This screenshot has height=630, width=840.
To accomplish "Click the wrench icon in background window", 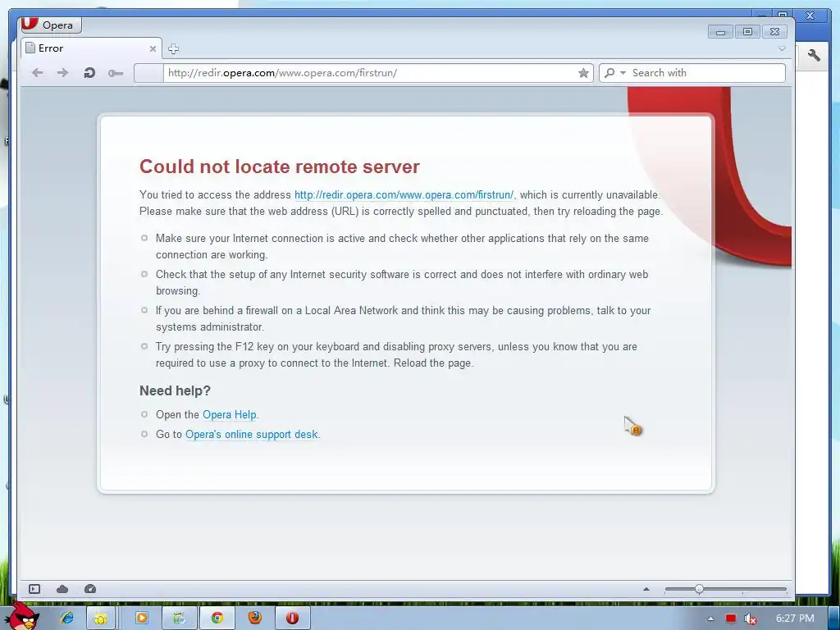I will pos(814,55).
